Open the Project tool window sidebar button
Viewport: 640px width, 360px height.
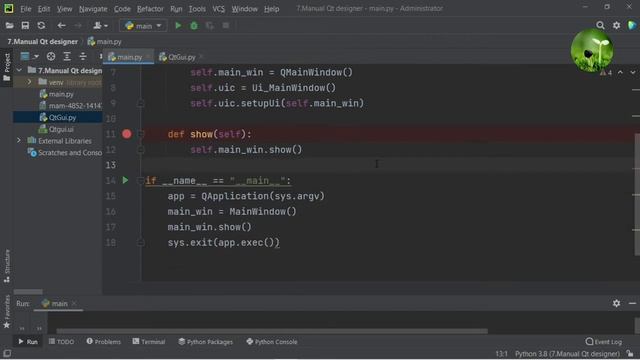[7, 67]
